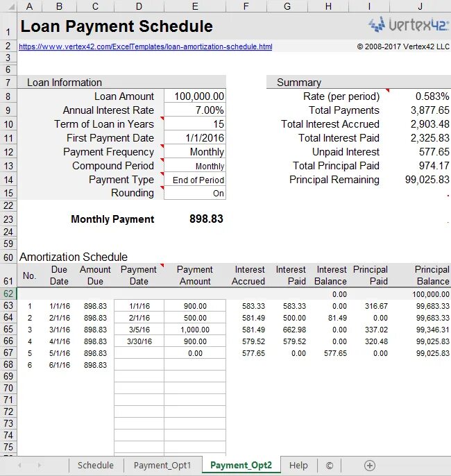451x476 pixels.
Task: Select initial principal balance 100,000.00 in row 62
Action: 431,294
